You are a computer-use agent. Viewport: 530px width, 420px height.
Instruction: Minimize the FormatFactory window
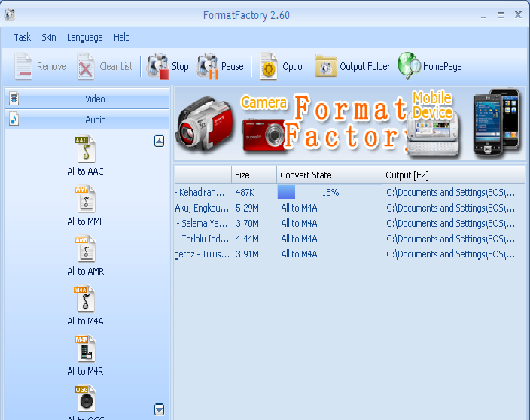pyautogui.click(x=483, y=15)
